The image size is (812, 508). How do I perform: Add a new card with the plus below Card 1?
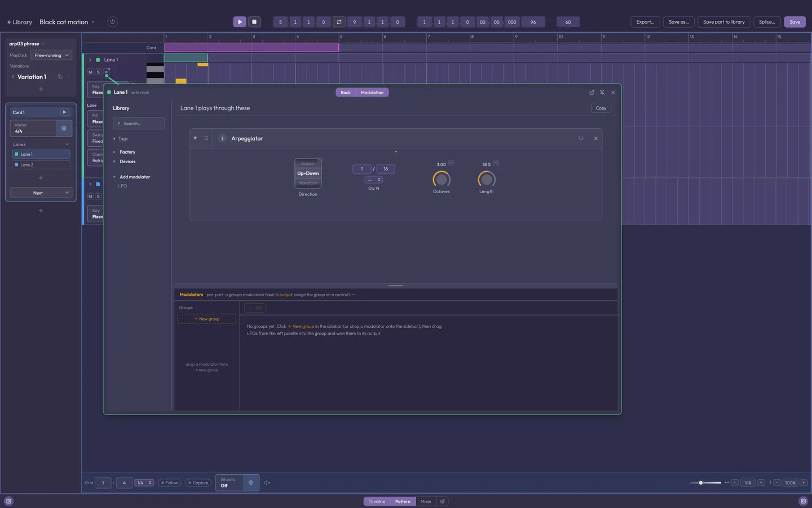pyautogui.click(x=41, y=211)
